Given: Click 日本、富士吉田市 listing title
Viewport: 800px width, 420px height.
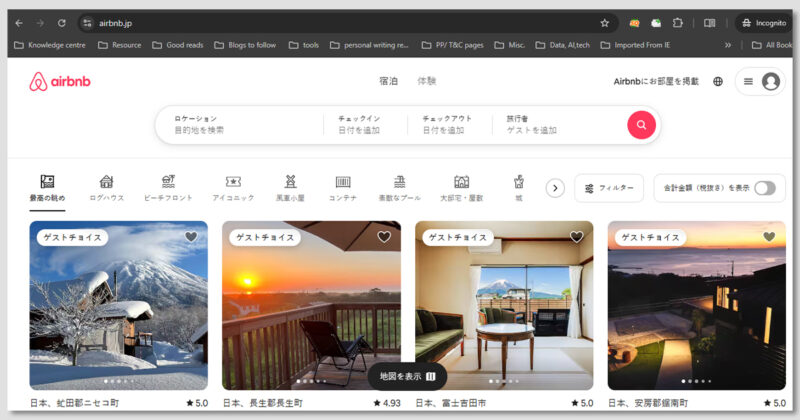Looking at the screenshot, I should (x=451, y=403).
